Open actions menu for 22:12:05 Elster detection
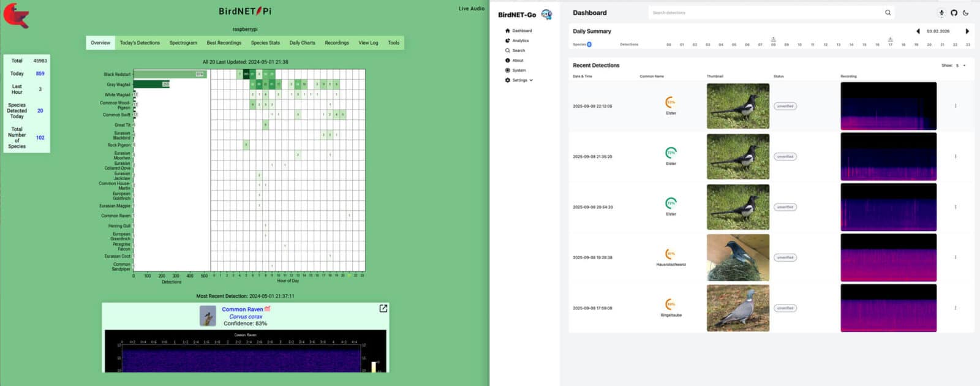Viewport: 980px width, 386px height. click(956, 106)
